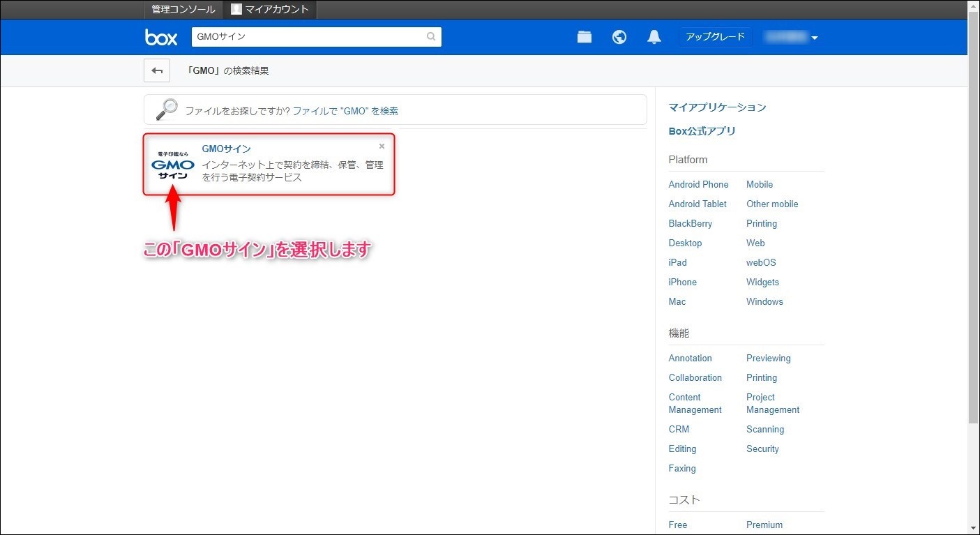Filter by Mac platform
980x535 pixels.
click(x=677, y=301)
